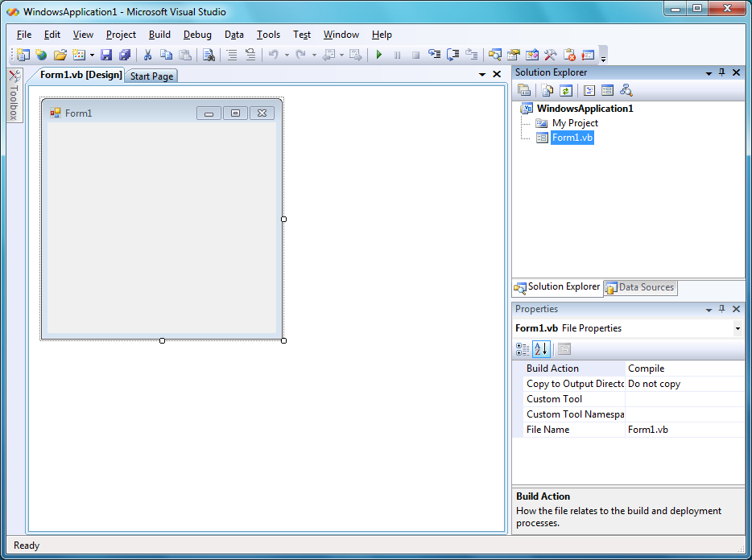Click the Paste clipboard icon

(x=185, y=55)
